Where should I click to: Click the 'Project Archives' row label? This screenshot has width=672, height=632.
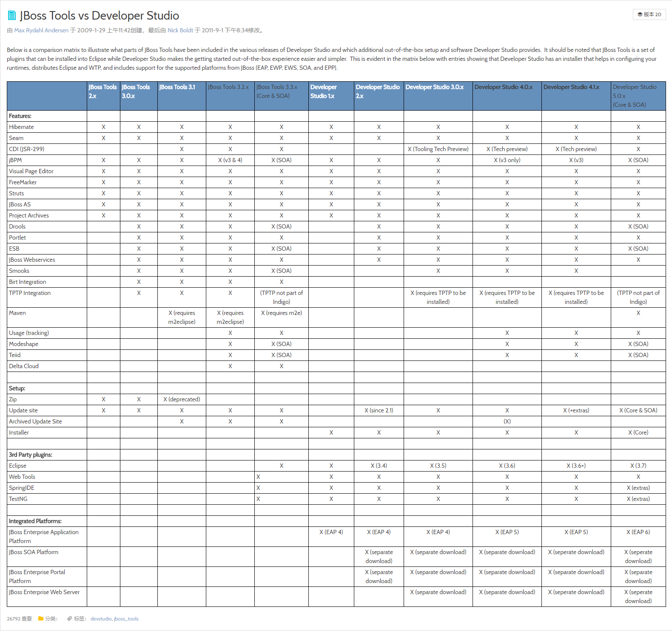[29, 215]
